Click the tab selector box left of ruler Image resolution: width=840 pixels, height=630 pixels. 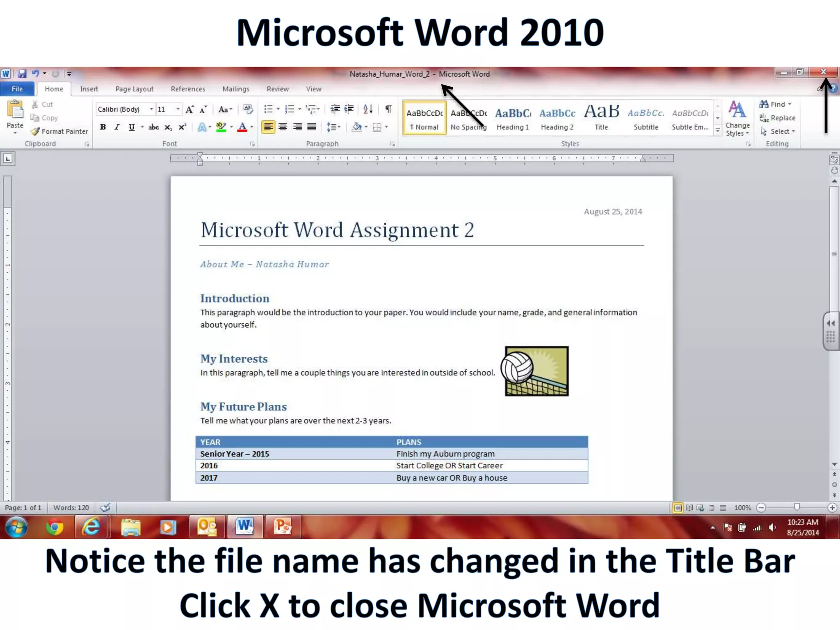[x=8, y=158]
